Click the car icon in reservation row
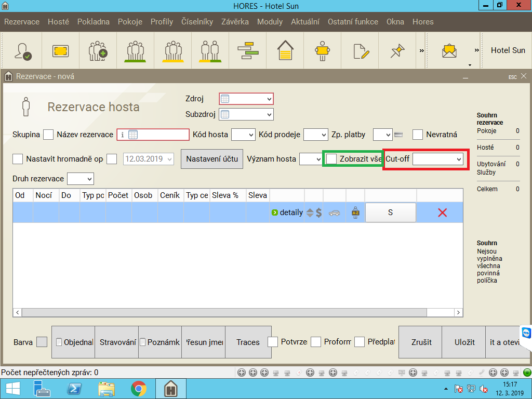 pyautogui.click(x=335, y=212)
